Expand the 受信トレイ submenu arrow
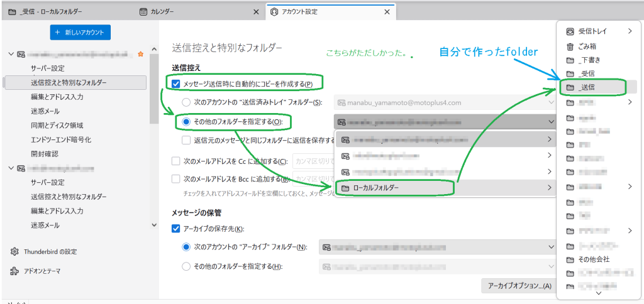Screen dimensions: 644x304 [x=630, y=31]
